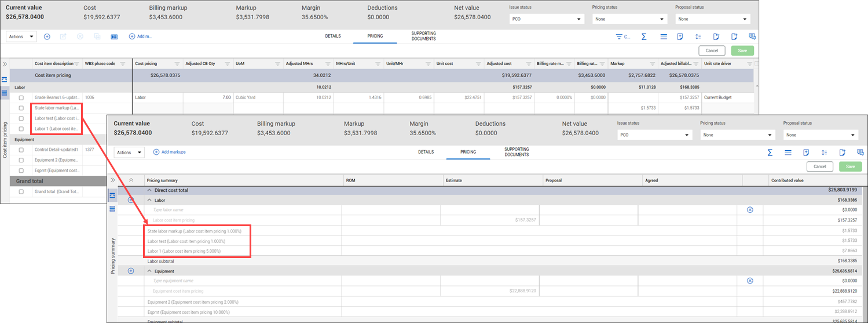Click the copy icon in back window toolbar
Viewport: 868px width, 323px height.
click(97, 37)
